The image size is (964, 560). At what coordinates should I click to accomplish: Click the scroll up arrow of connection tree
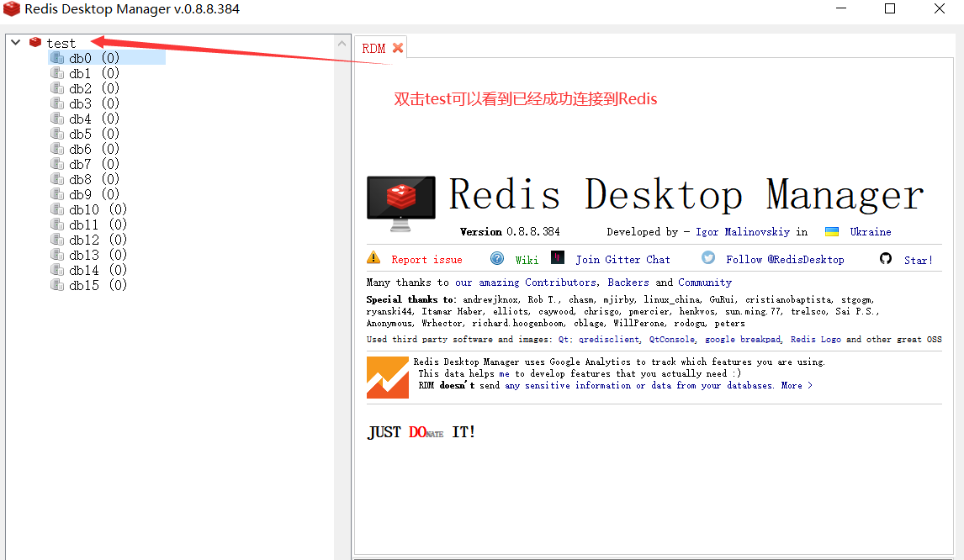coord(342,43)
